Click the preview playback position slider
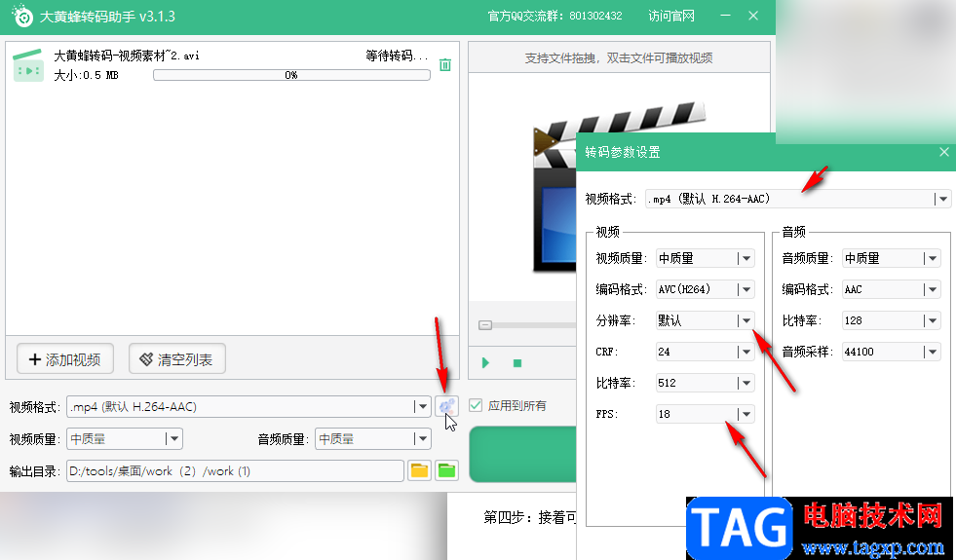 (527, 324)
